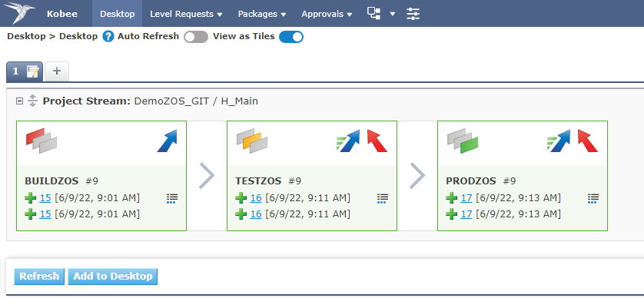Click the Refresh button
The width and height of the screenshot is (644, 298).
pos(39,276)
